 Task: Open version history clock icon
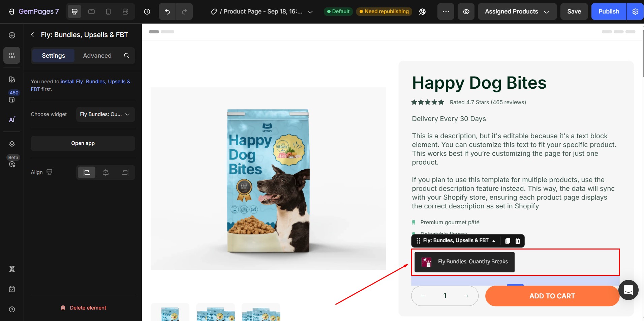147,12
